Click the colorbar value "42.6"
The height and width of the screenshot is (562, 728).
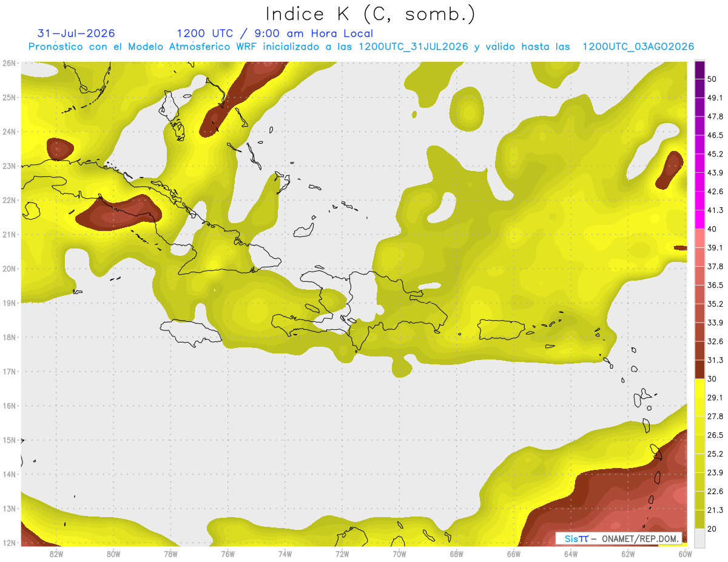click(x=715, y=192)
